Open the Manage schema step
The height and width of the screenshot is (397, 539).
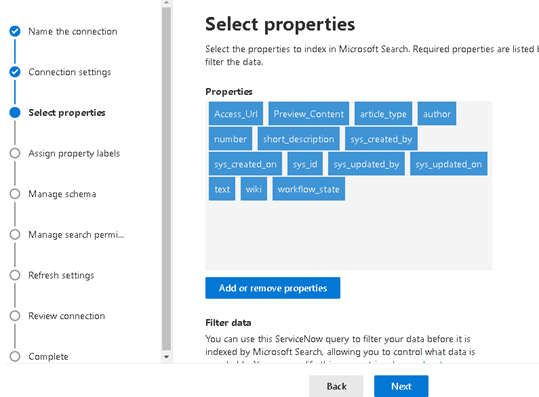[x=62, y=194]
